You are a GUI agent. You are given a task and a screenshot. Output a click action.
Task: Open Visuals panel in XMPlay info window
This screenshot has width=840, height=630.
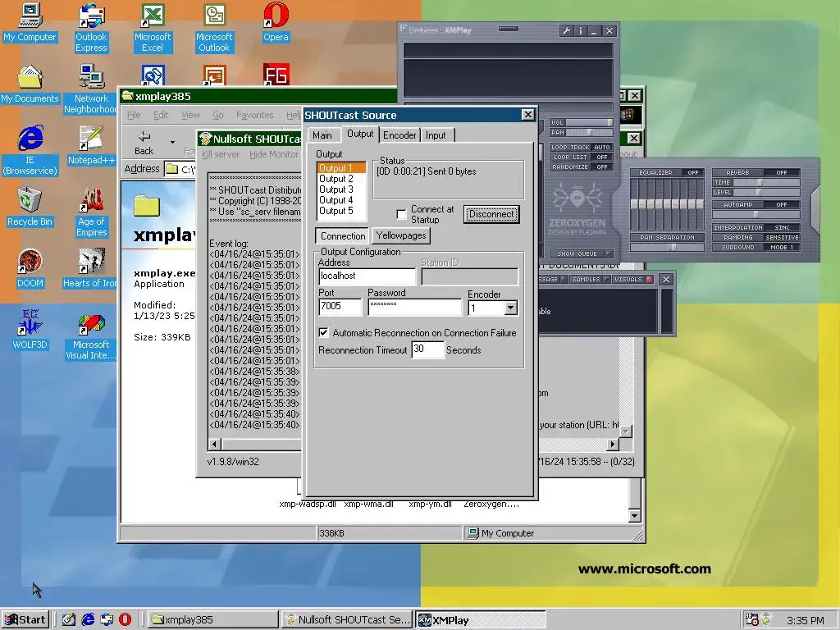tap(632, 279)
